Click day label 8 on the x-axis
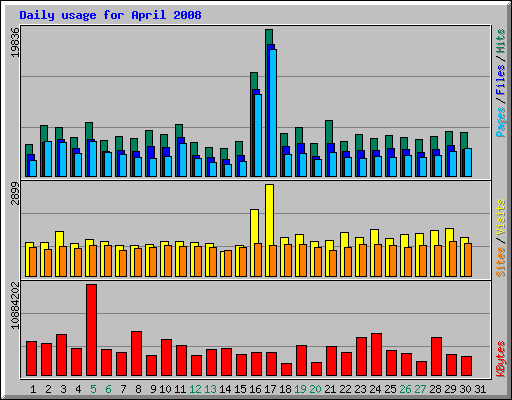The width and height of the screenshot is (512, 400). pyautogui.click(x=138, y=389)
